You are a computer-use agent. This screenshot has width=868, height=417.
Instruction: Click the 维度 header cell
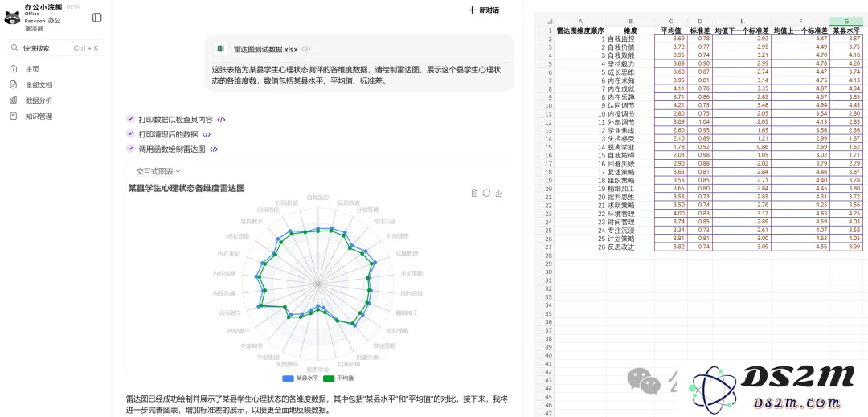point(630,31)
